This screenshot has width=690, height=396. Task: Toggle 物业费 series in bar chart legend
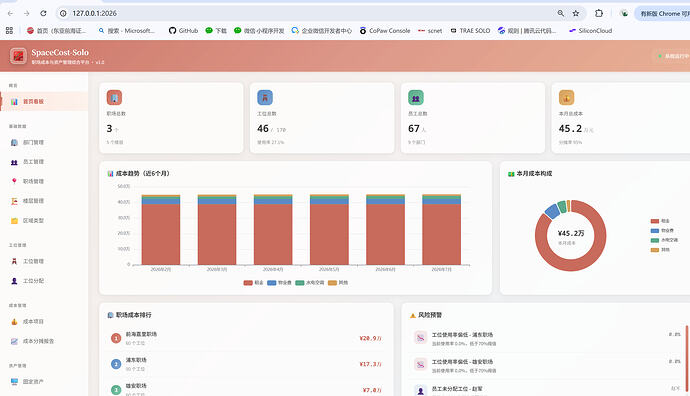click(279, 283)
